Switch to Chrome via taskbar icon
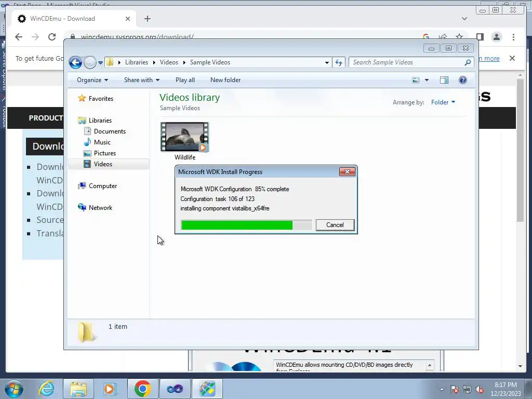Screen dimensions: 532x399 142,389
